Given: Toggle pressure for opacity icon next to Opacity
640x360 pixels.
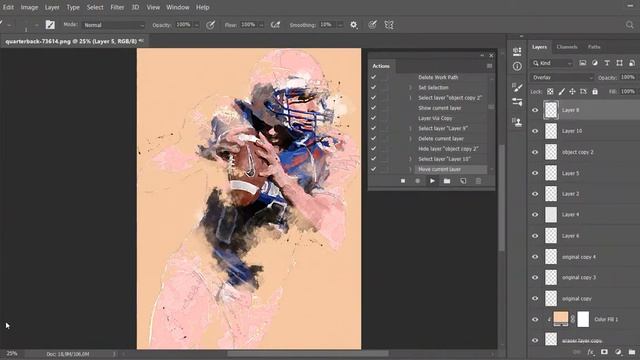Looking at the screenshot, I should click(x=210, y=25).
